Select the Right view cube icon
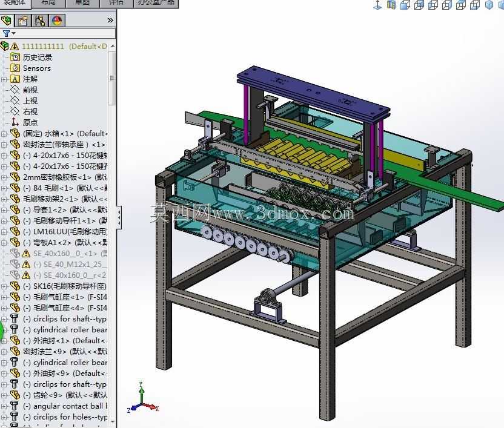The height and width of the screenshot is (428, 504). click(447, 4)
